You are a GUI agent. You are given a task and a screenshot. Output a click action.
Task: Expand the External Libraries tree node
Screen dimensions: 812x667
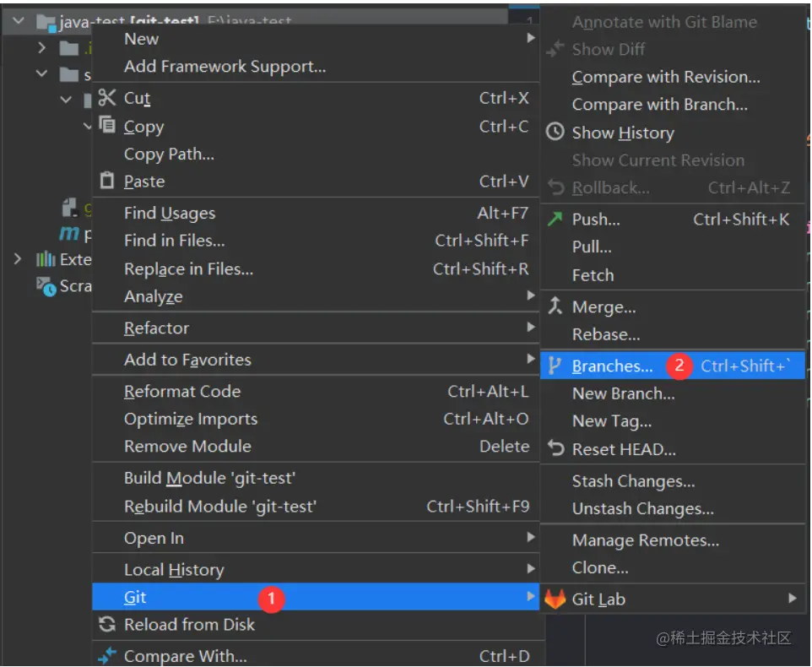pos(17,258)
